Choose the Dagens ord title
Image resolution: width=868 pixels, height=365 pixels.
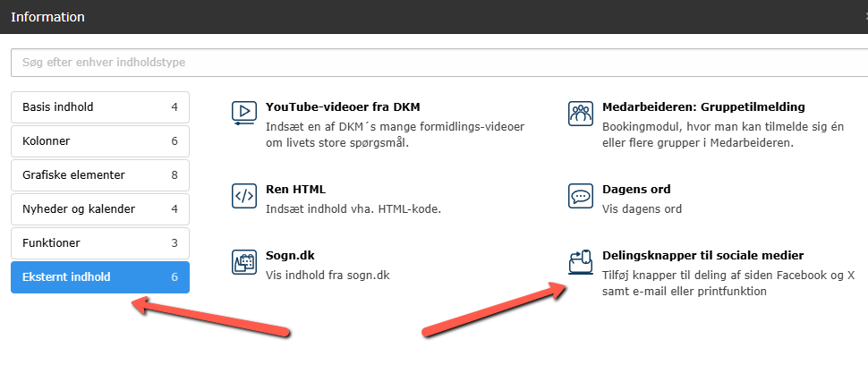pyautogui.click(x=636, y=190)
